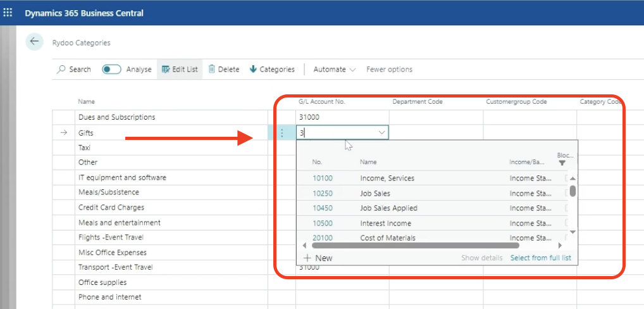644x309 pixels.
Task: Click 31000 in Dues and Subscriptions row
Action: tap(309, 117)
